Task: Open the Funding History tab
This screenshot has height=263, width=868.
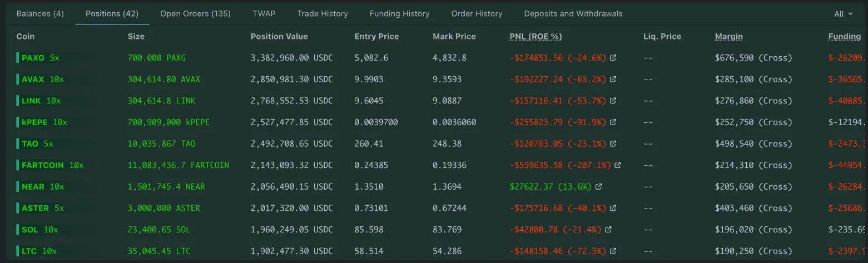Action: pyautogui.click(x=399, y=13)
